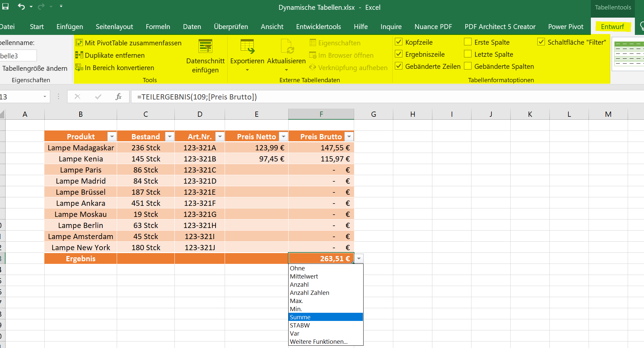Open the Preis Netto filter dropdown
Viewport: 644px width, 348px height.
point(283,137)
